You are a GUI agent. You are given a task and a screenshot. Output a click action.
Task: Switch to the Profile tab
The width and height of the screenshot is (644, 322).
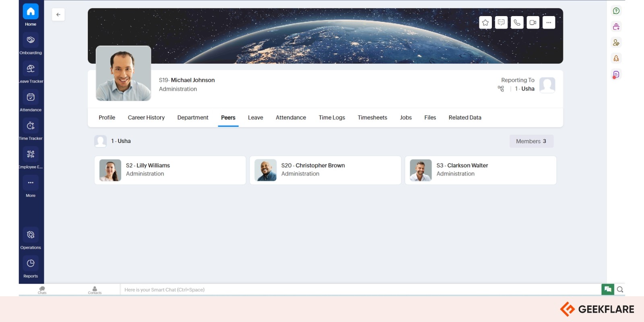107,118
